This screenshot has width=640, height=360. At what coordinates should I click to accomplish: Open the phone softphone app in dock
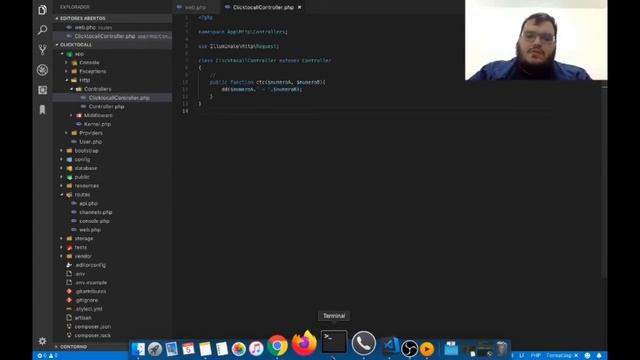[x=364, y=343]
